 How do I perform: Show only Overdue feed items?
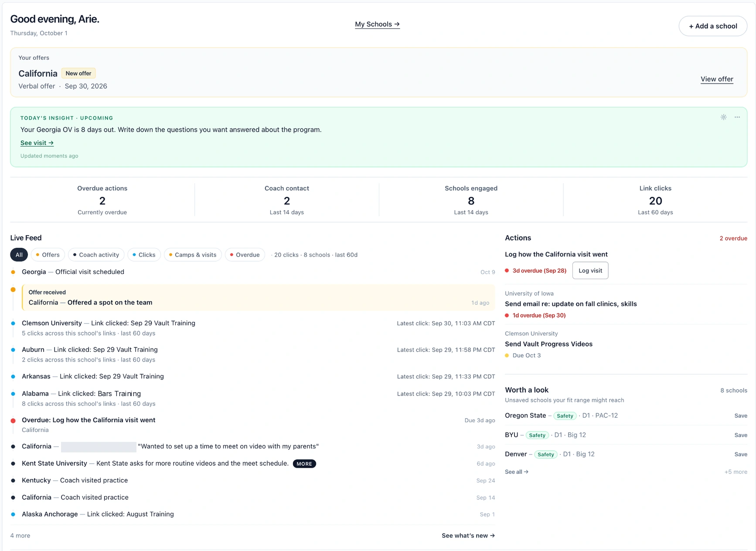pyautogui.click(x=245, y=255)
